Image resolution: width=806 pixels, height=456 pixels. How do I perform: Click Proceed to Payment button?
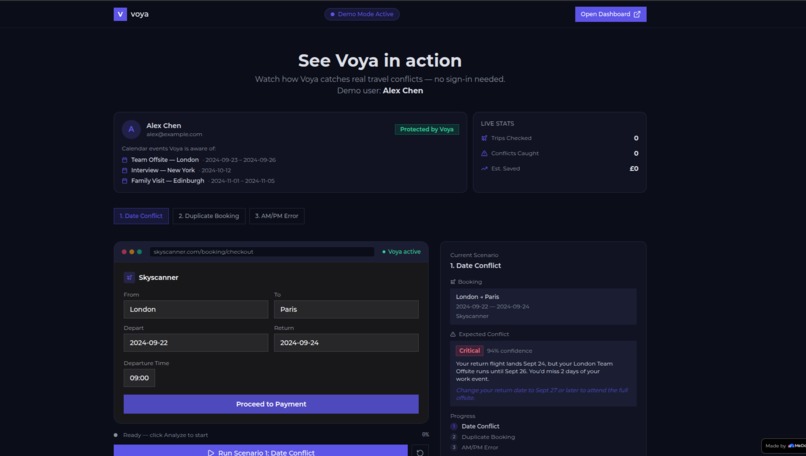tap(271, 404)
